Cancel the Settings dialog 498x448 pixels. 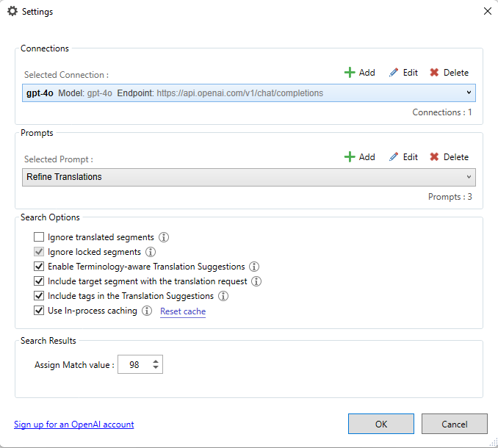(x=455, y=424)
